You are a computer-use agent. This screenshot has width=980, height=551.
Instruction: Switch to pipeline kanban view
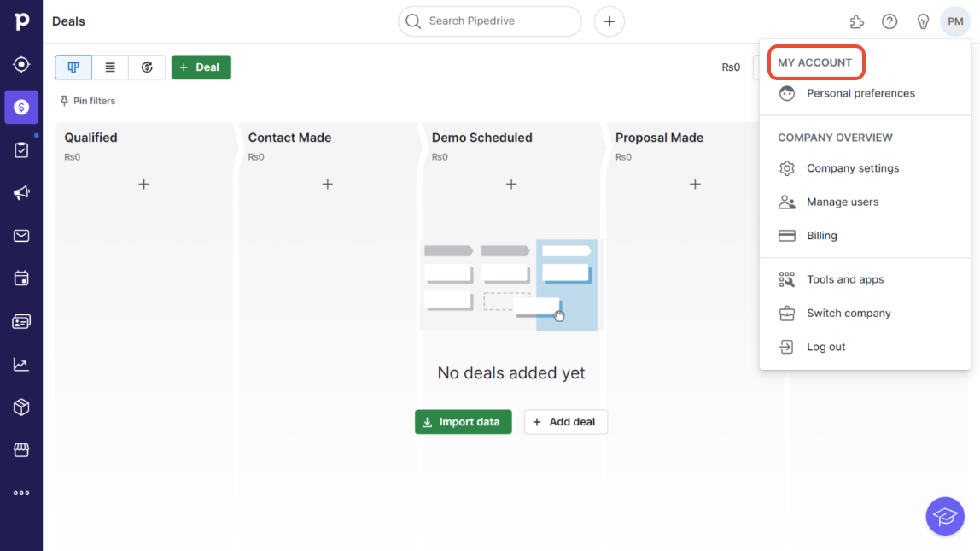coord(73,67)
